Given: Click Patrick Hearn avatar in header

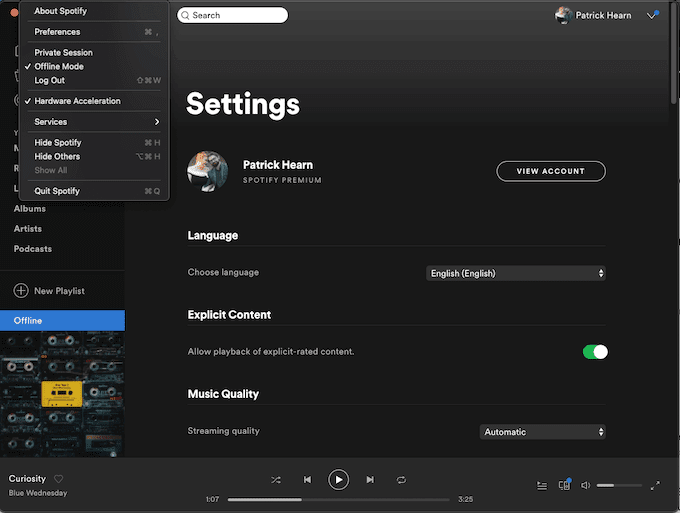Looking at the screenshot, I should coord(563,15).
